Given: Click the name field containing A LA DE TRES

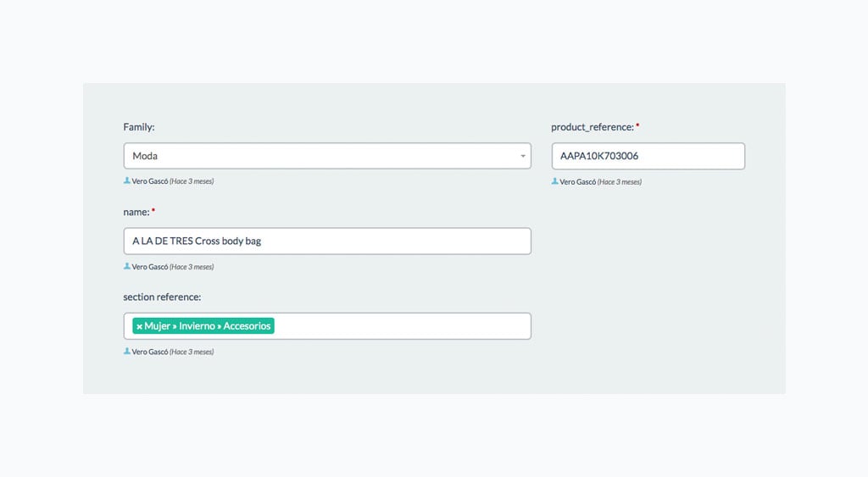Looking at the screenshot, I should [x=327, y=241].
